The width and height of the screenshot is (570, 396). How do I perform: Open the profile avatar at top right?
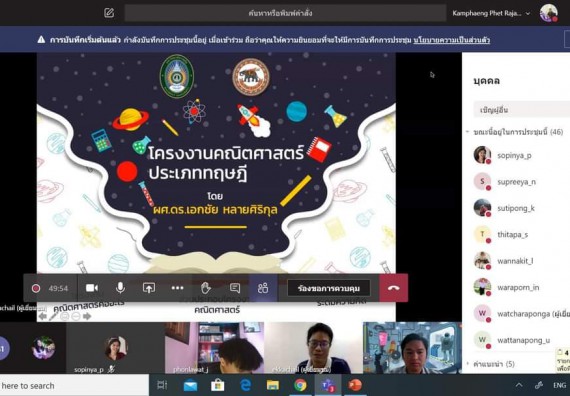[x=549, y=13]
